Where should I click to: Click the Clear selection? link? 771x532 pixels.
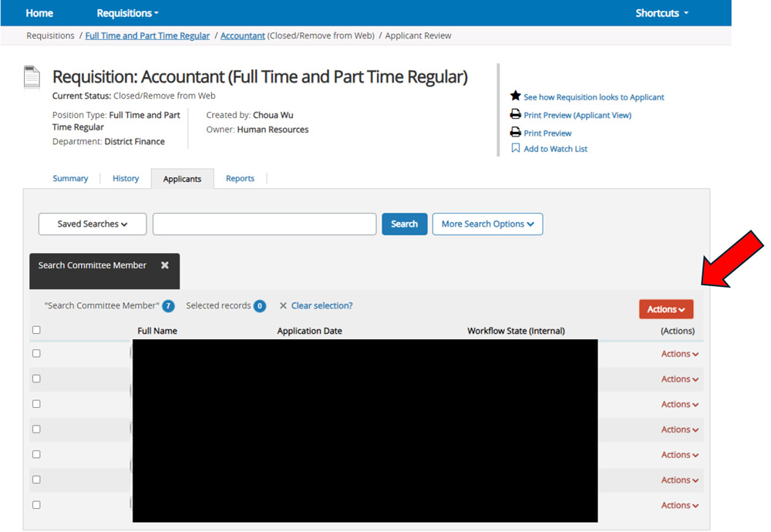pyautogui.click(x=322, y=306)
